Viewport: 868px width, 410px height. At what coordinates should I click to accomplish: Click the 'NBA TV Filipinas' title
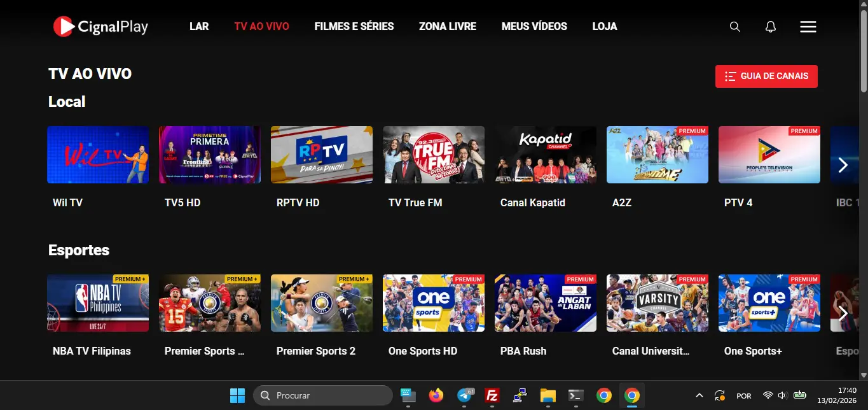tap(92, 351)
